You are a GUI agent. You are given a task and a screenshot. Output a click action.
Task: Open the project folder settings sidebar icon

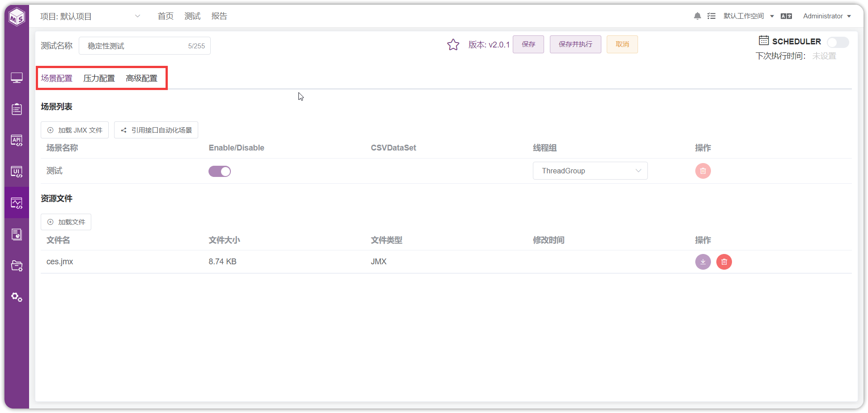click(17, 266)
